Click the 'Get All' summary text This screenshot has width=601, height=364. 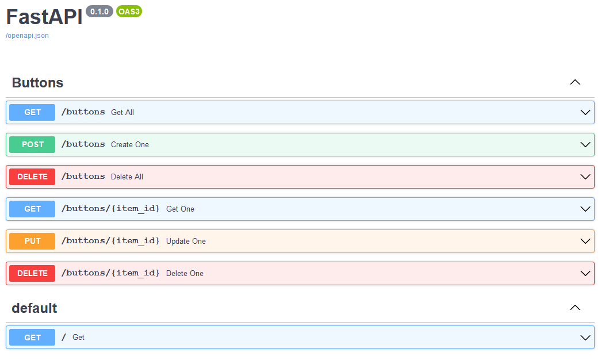tap(123, 112)
